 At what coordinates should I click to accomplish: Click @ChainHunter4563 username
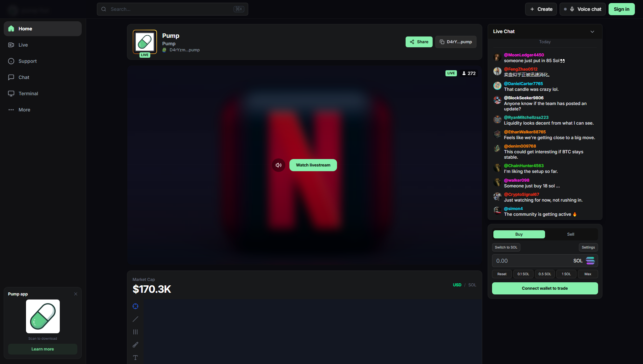pos(524,166)
